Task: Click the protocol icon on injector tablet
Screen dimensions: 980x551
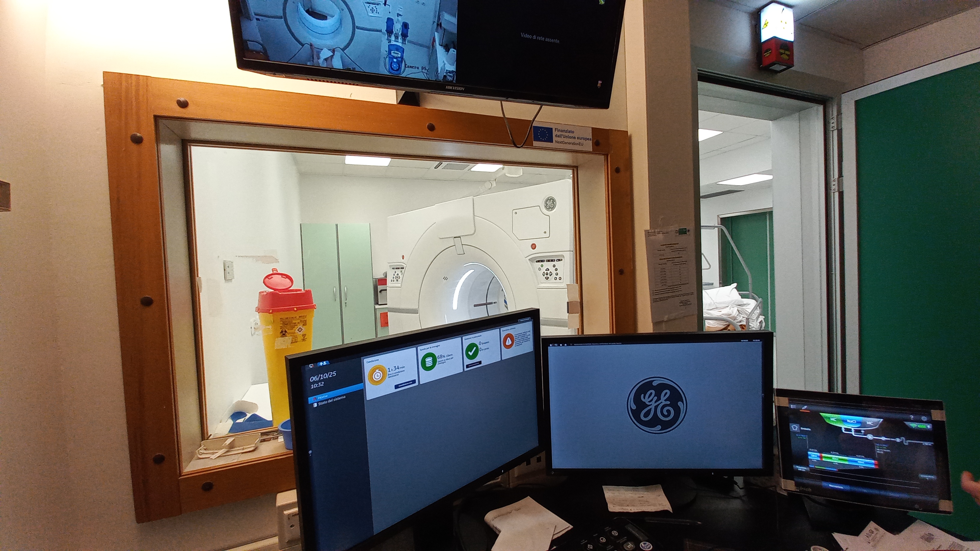Action: click(795, 428)
